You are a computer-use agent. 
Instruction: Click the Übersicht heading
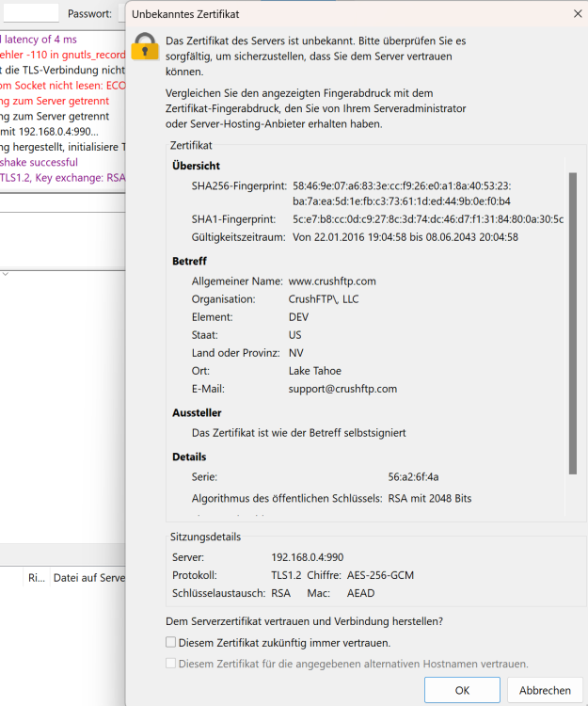[196, 166]
